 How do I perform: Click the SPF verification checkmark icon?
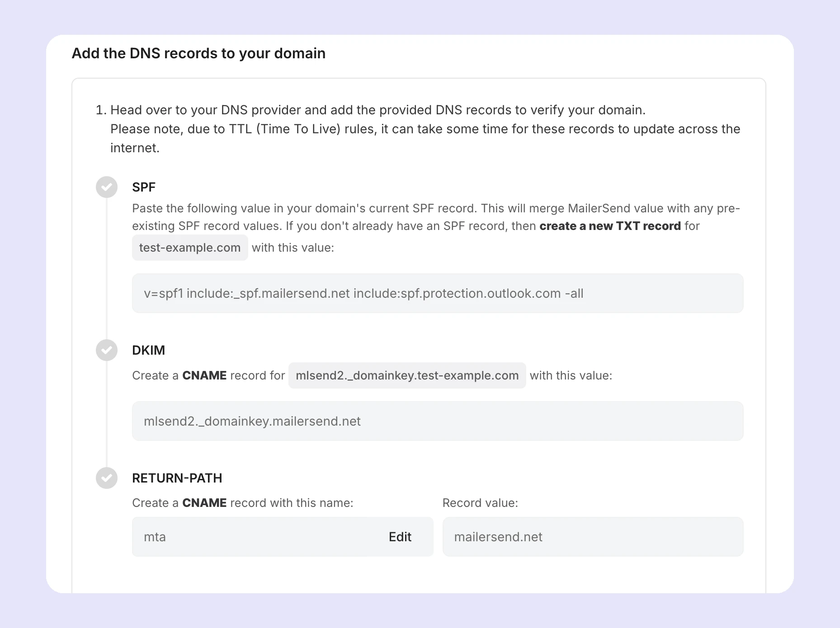pos(107,187)
